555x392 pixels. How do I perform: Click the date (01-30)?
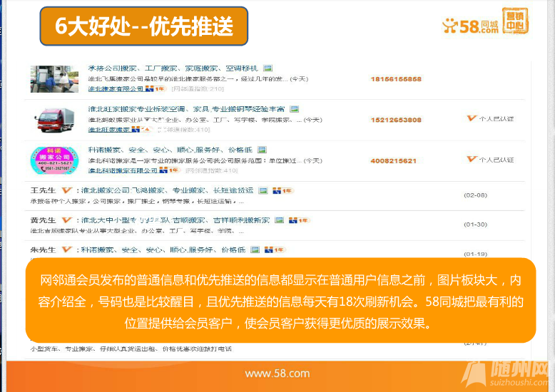coord(475,225)
